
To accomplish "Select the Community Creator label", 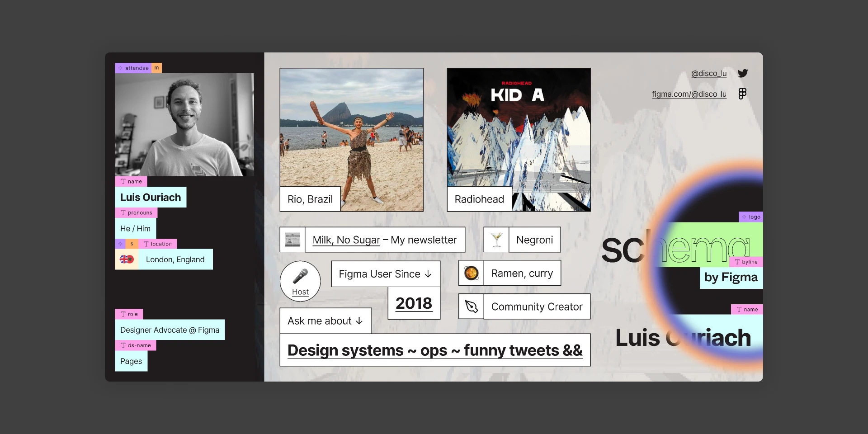I will [537, 307].
